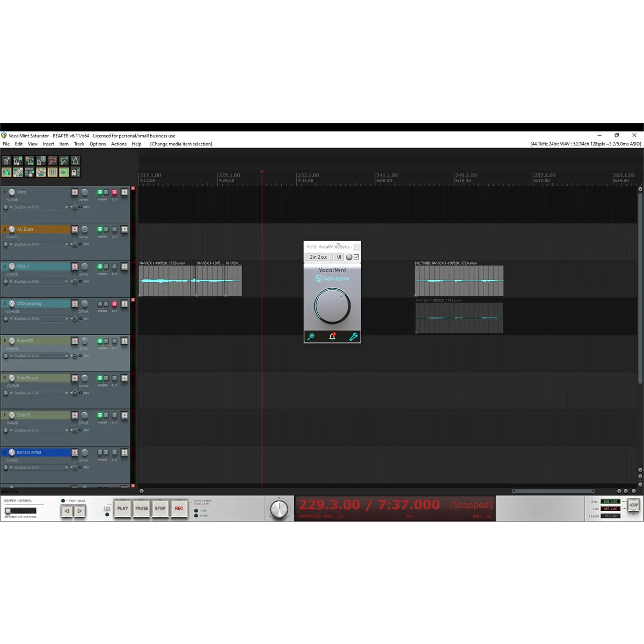Click the '2 in 2 out' plugin button
This screenshot has height=644, width=644.
point(318,257)
